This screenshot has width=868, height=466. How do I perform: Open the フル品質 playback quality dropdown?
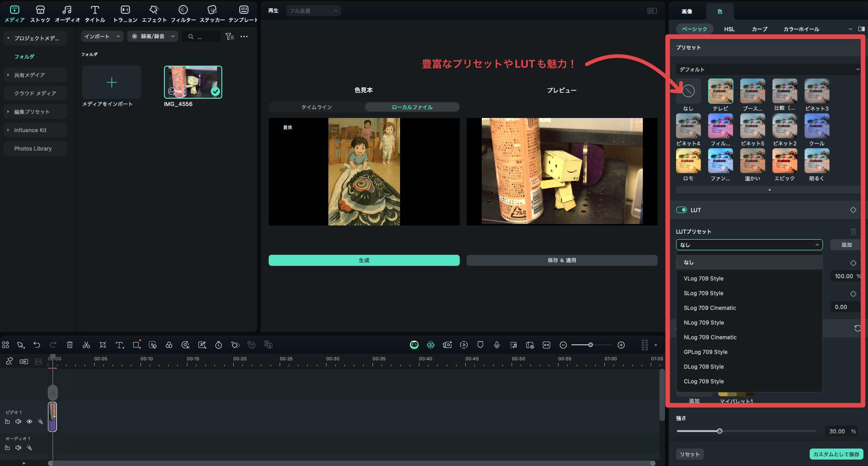pos(313,11)
